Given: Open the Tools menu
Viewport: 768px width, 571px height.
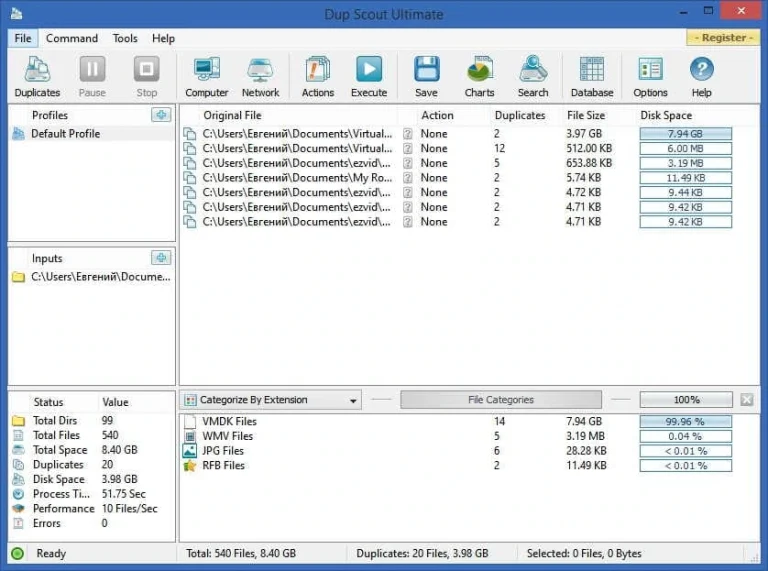Looking at the screenshot, I should point(125,38).
